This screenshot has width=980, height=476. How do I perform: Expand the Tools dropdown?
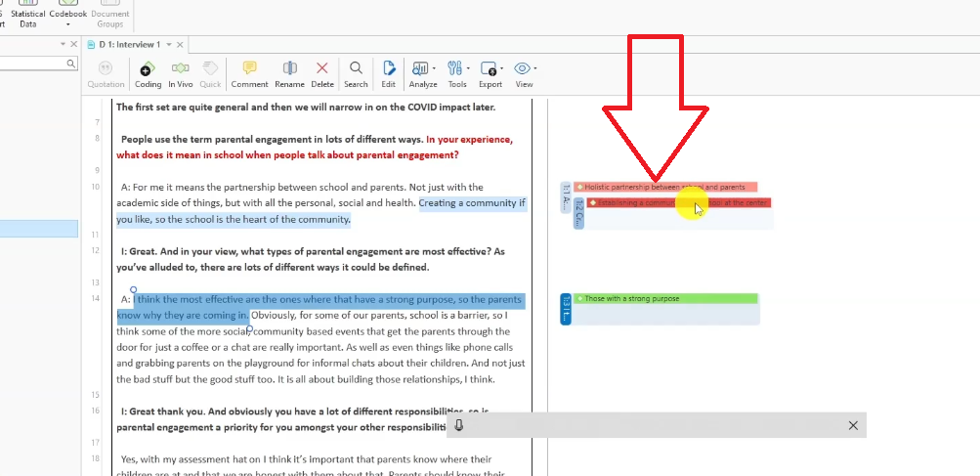(x=457, y=71)
